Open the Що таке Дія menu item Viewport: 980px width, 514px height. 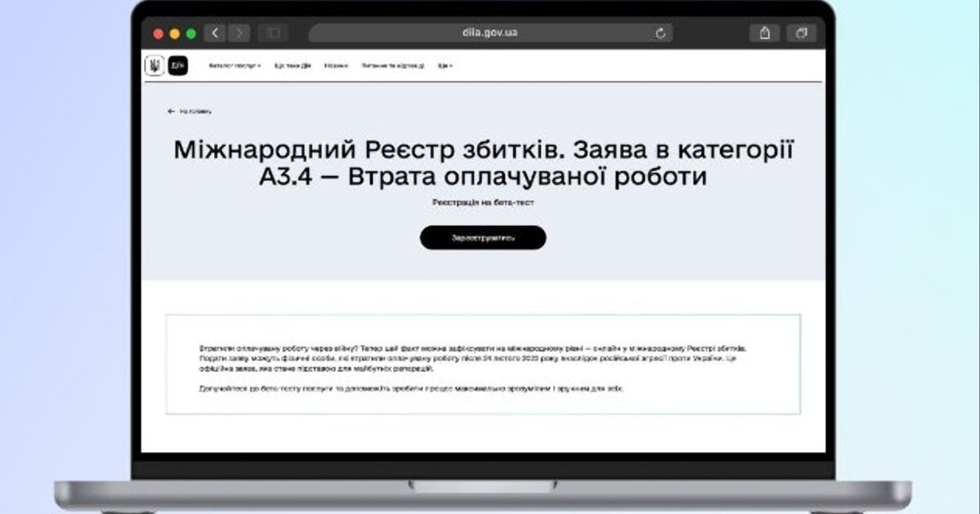coord(292,66)
